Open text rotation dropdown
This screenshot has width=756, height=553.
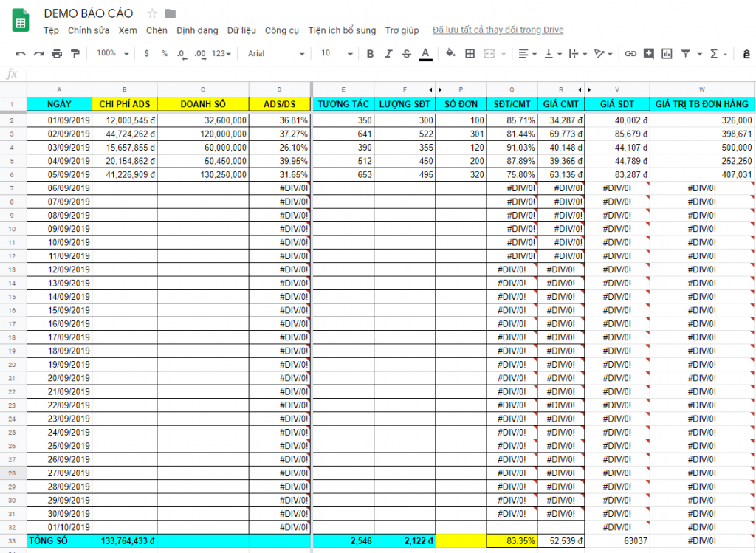pos(602,53)
